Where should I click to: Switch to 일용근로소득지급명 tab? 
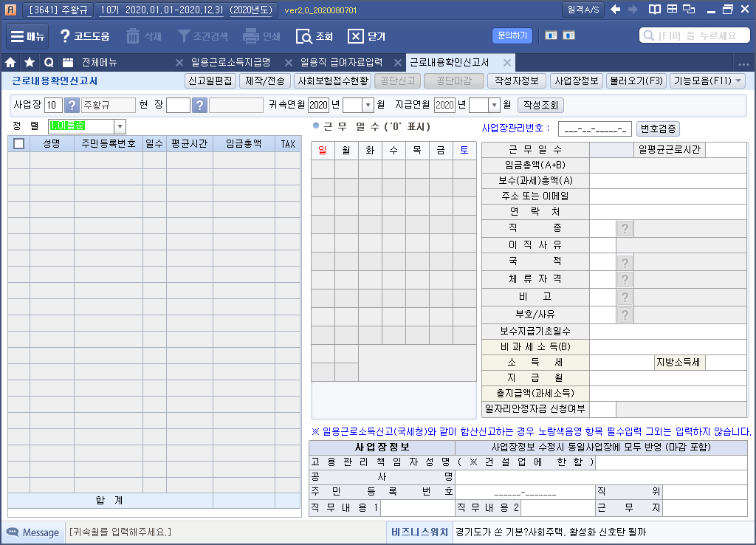[230, 62]
